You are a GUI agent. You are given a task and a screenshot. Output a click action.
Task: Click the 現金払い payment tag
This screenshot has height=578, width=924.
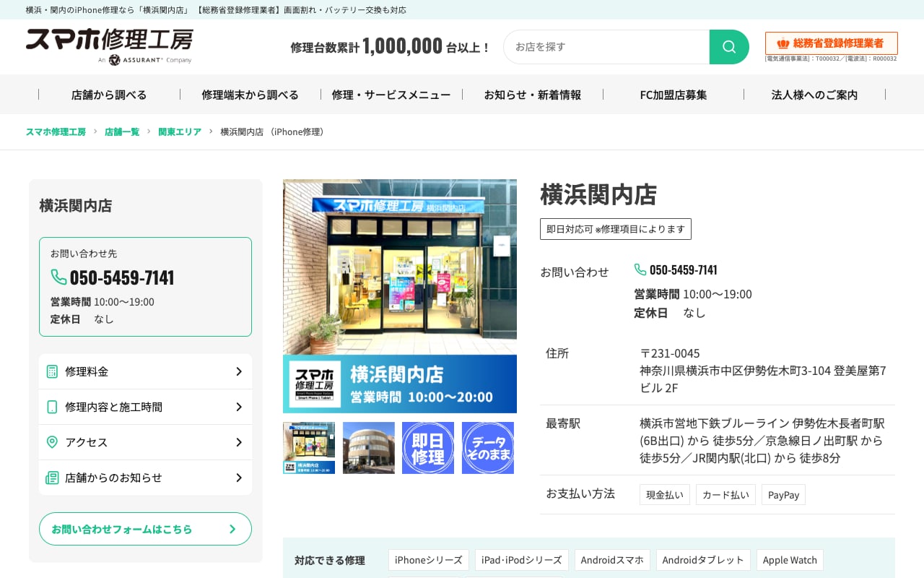click(x=665, y=495)
